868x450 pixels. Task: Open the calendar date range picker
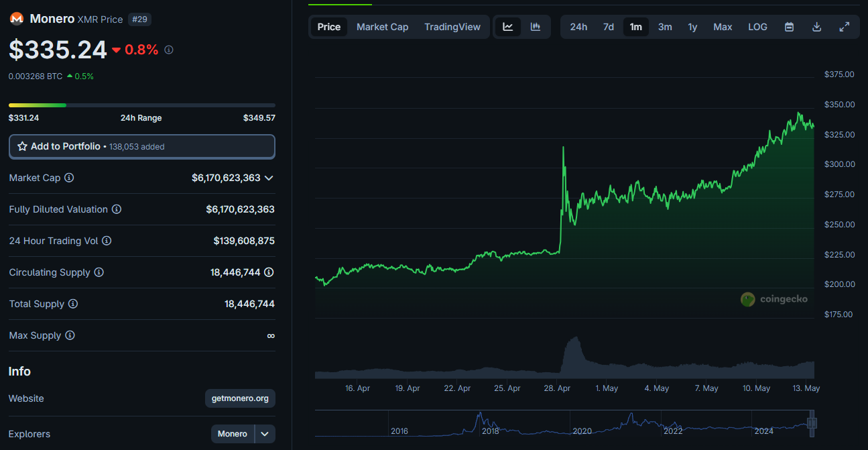coord(790,27)
